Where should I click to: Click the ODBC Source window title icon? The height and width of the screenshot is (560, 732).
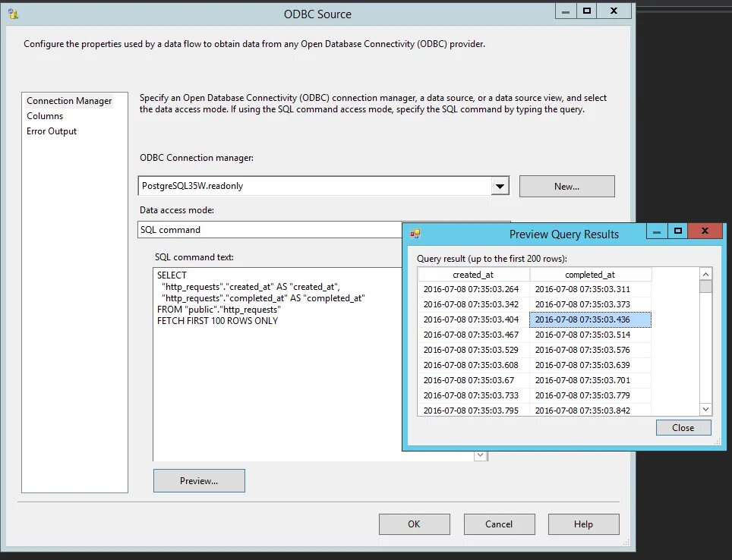tap(14, 14)
